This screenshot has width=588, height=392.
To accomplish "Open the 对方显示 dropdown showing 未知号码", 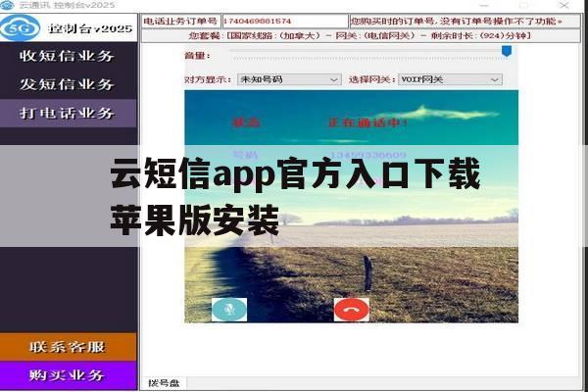I will click(x=289, y=79).
